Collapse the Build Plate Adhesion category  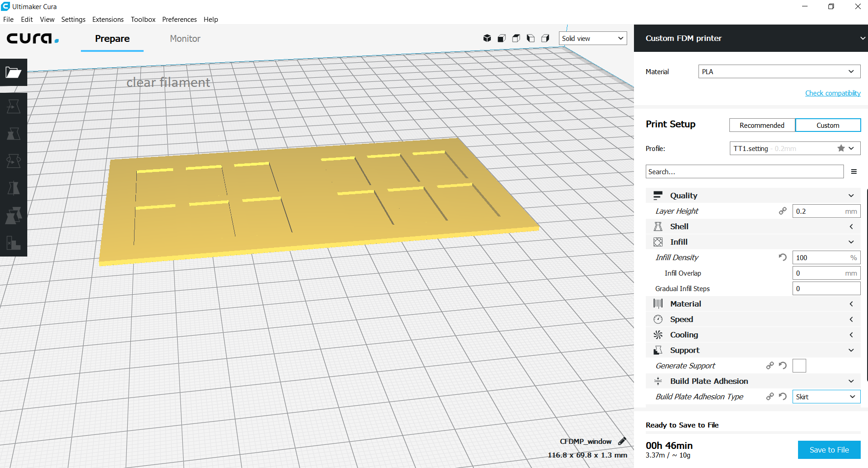[753, 381]
